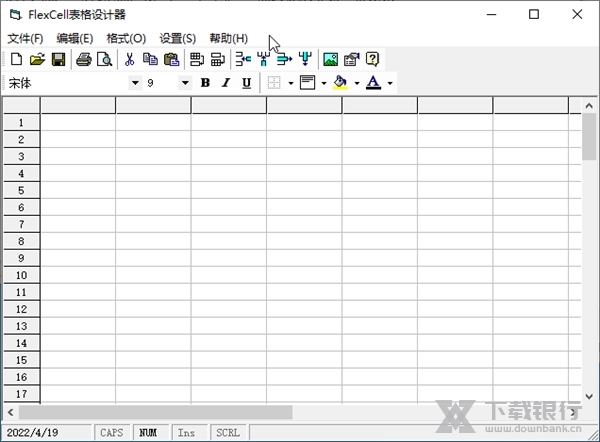Click the cell alignment icon

[307, 83]
